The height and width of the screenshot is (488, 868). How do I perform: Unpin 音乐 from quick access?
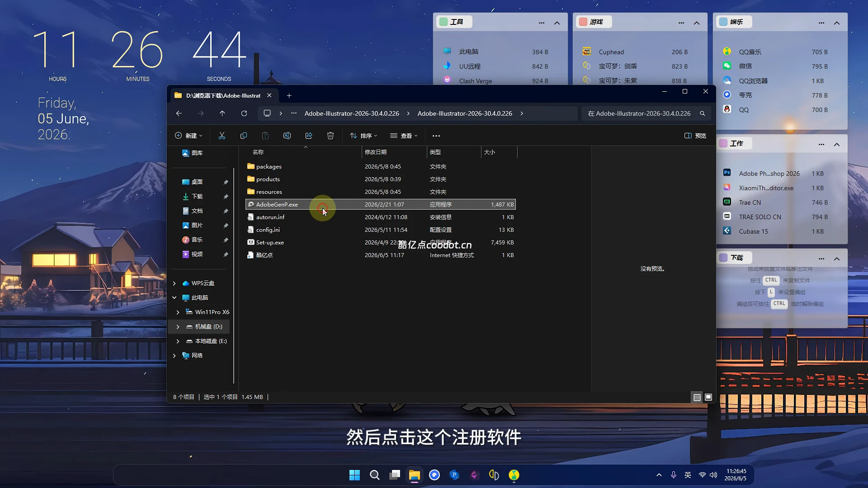(x=226, y=240)
